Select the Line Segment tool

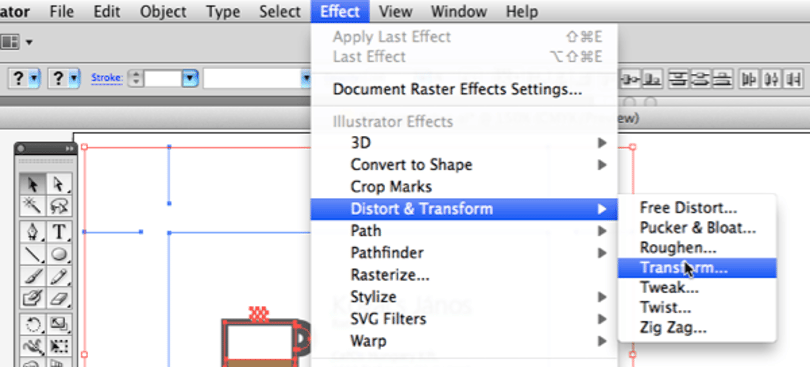tap(34, 254)
